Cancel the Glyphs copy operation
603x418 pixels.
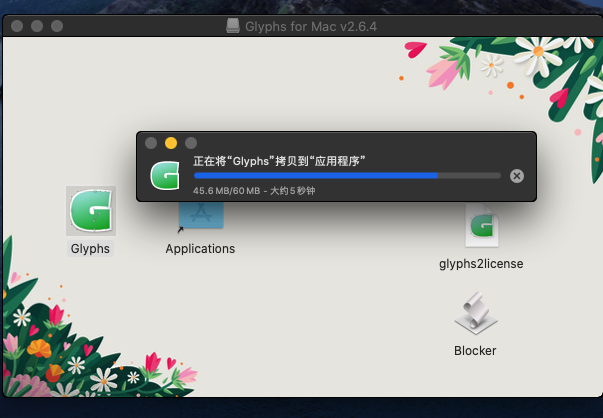[516, 175]
